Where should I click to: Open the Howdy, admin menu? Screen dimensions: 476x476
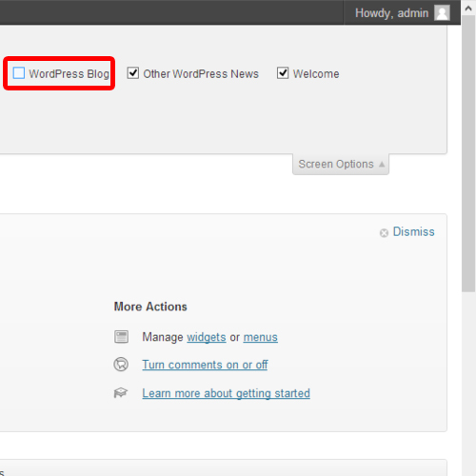(x=402, y=12)
